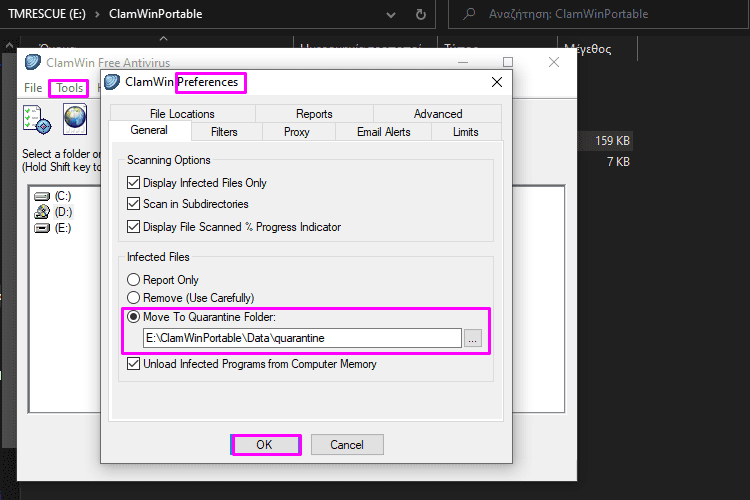750x500 pixels.
Task: Toggle Display Infected Files Only checkbox
Action: click(133, 182)
